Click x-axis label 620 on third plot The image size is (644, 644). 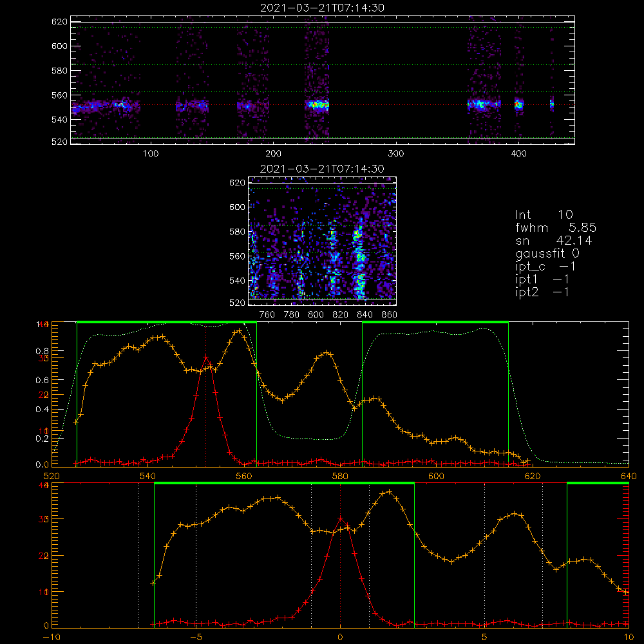[533, 476]
